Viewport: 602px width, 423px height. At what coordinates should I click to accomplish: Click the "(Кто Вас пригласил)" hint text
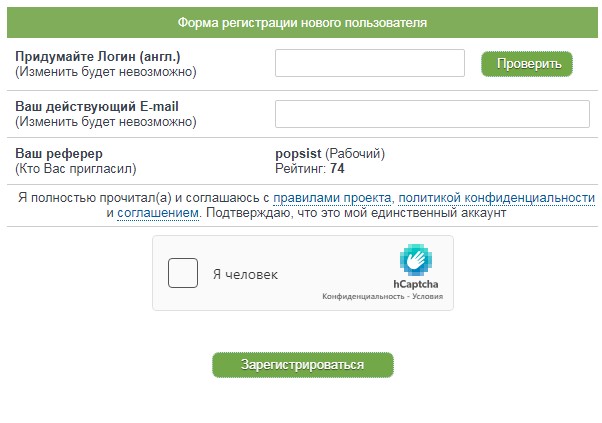75,169
